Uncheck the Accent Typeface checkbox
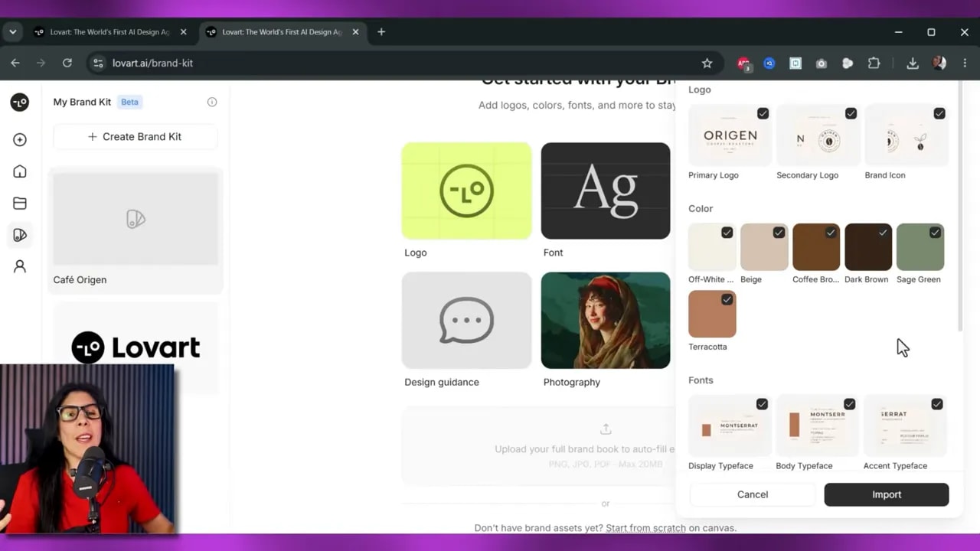Screen dimensions: 980x551 coord(937,404)
